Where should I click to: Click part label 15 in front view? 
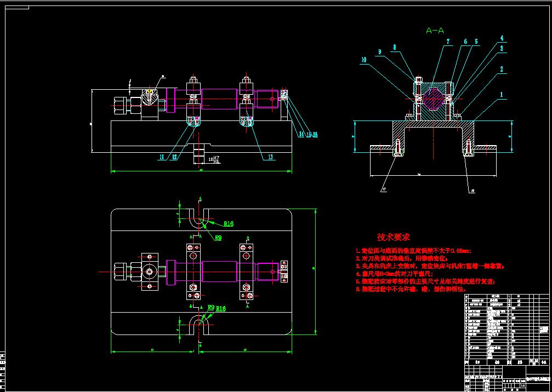309,134
